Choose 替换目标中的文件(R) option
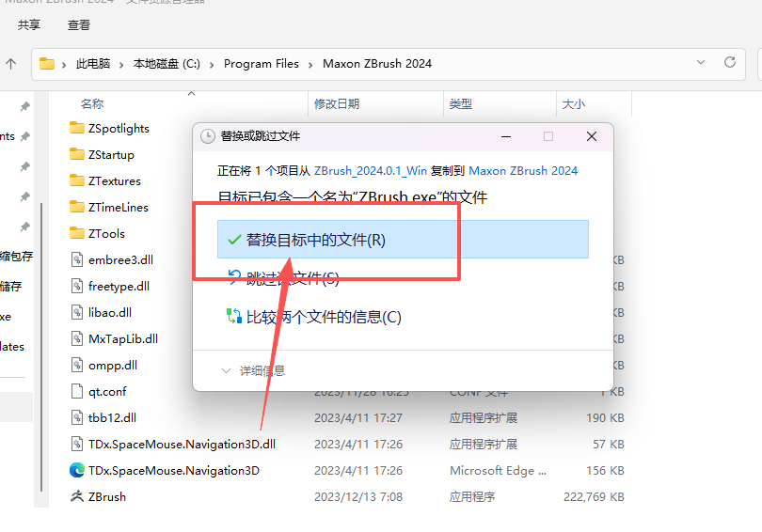 403,240
